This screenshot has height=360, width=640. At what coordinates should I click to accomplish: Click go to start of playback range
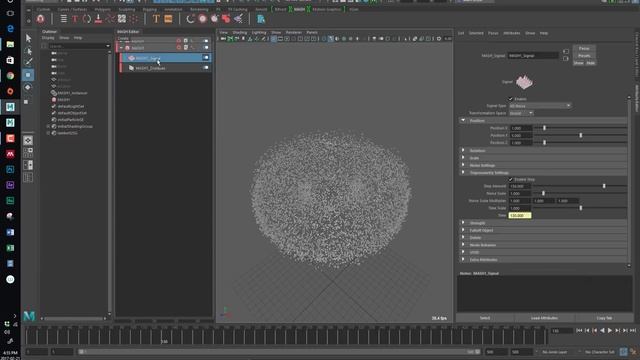point(579,331)
